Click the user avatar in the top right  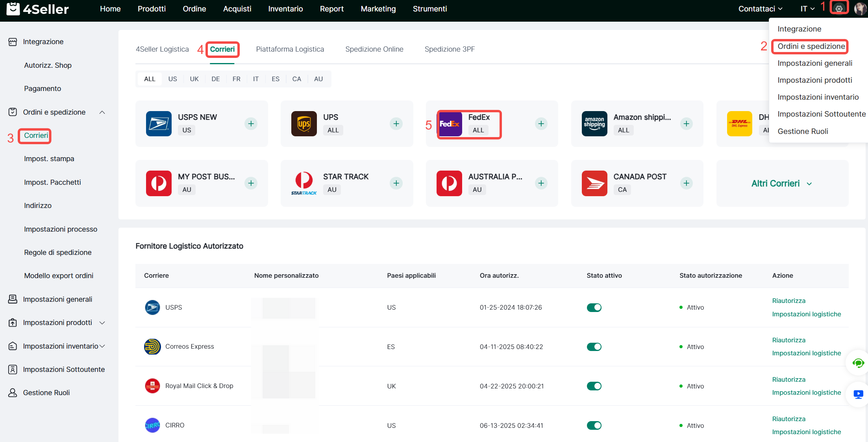coord(860,8)
